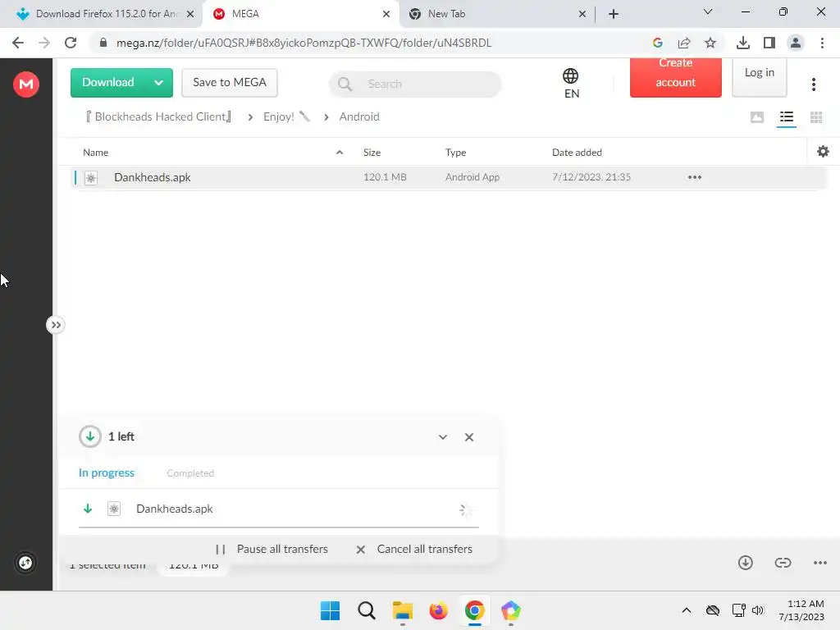Select Dankheads.apk file row name

pyautogui.click(x=152, y=177)
